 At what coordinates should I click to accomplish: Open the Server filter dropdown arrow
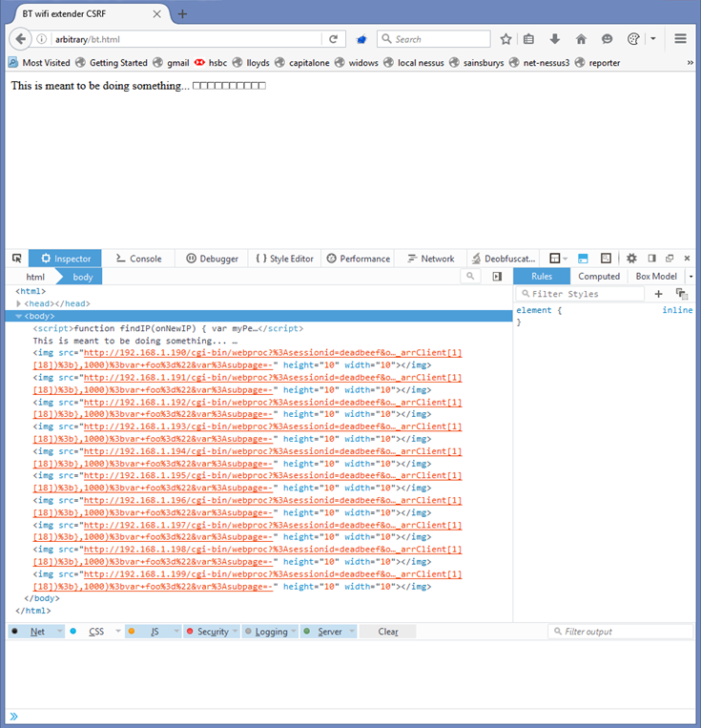(x=352, y=632)
